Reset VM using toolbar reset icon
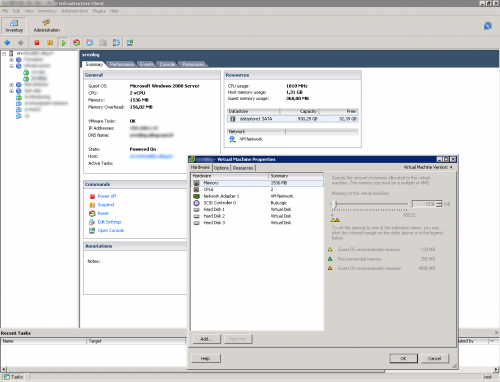 [76, 43]
